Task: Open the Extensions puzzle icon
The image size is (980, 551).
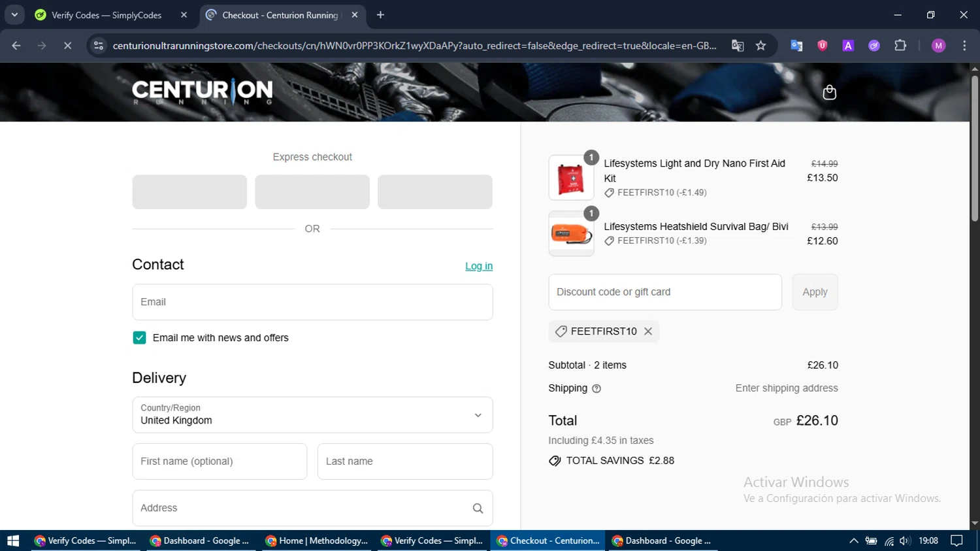Action: pos(900,45)
